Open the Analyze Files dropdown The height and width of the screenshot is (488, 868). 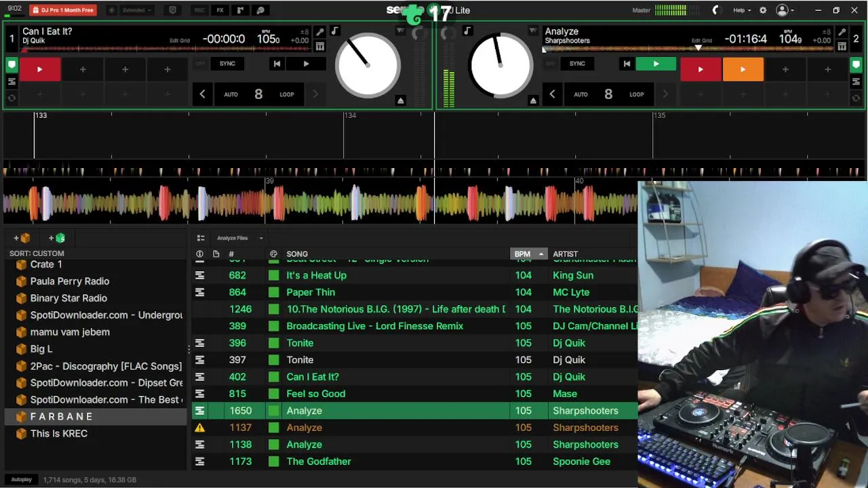[240, 238]
